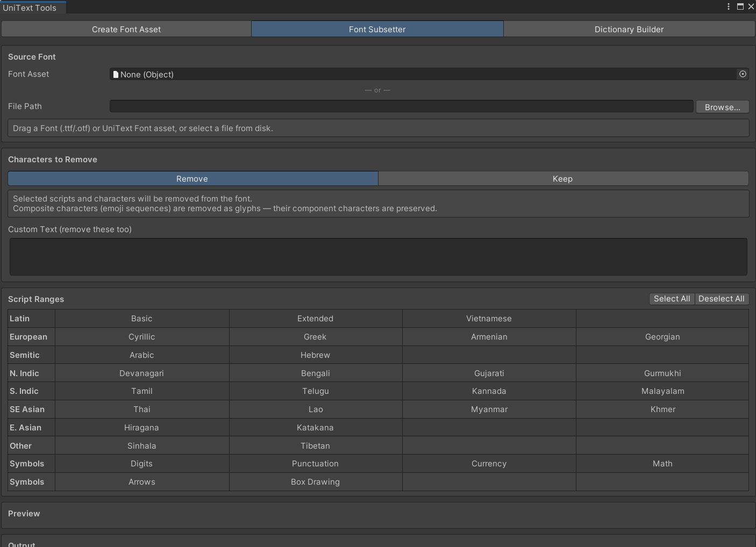Toggle the Katakana script range
Image resolution: width=756 pixels, height=547 pixels.
click(x=316, y=428)
